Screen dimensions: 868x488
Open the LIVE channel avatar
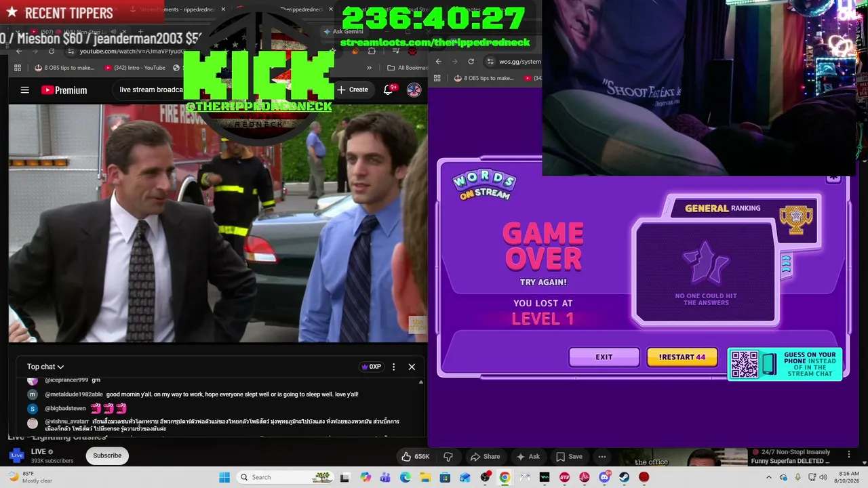click(x=16, y=455)
